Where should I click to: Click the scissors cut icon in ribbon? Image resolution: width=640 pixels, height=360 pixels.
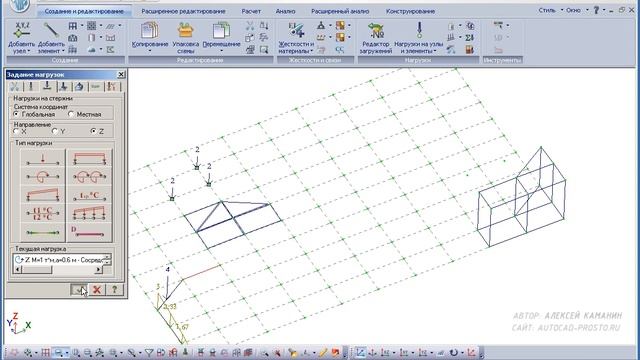click(x=250, y=26)
